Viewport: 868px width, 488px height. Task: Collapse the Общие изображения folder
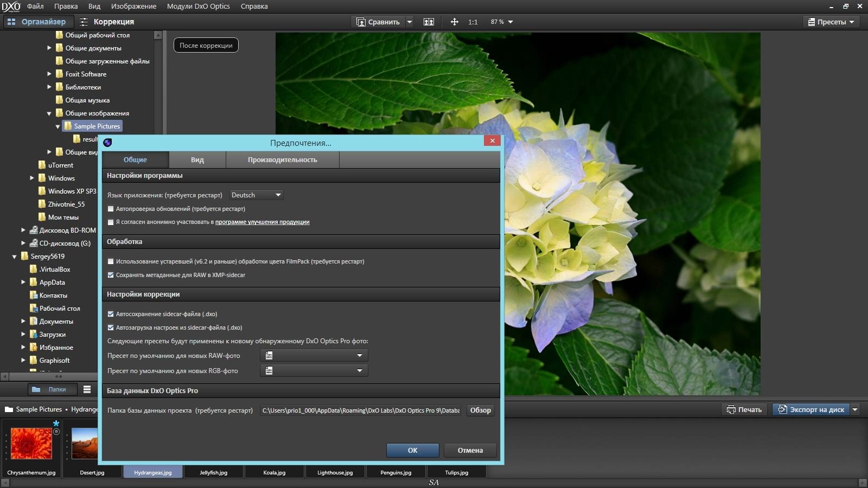tap(49, 113)
